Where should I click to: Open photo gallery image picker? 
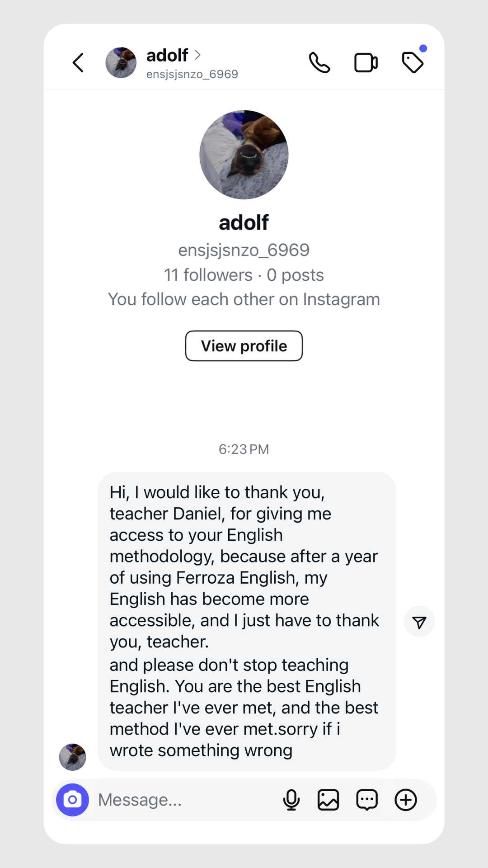328,800
